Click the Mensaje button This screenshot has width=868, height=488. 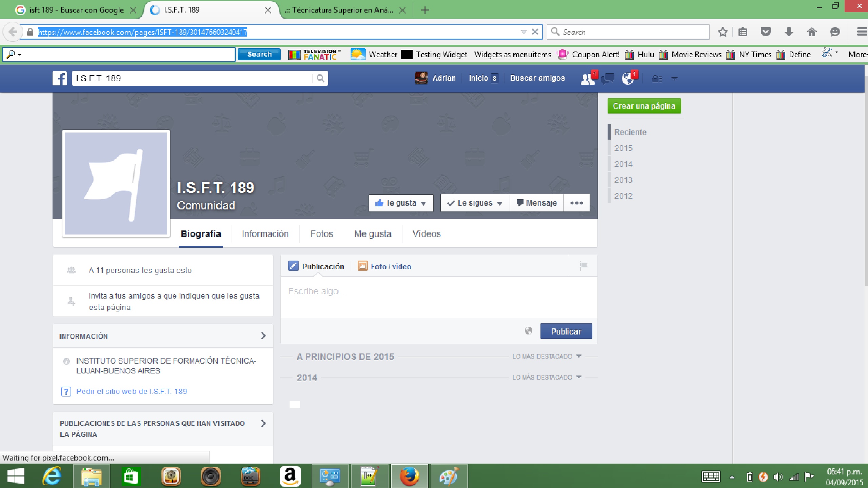click(537, 203)
